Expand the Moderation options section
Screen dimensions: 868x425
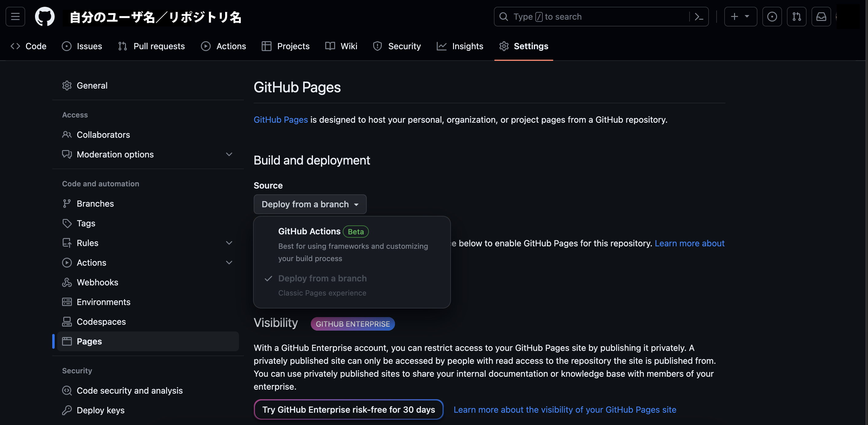229,154
